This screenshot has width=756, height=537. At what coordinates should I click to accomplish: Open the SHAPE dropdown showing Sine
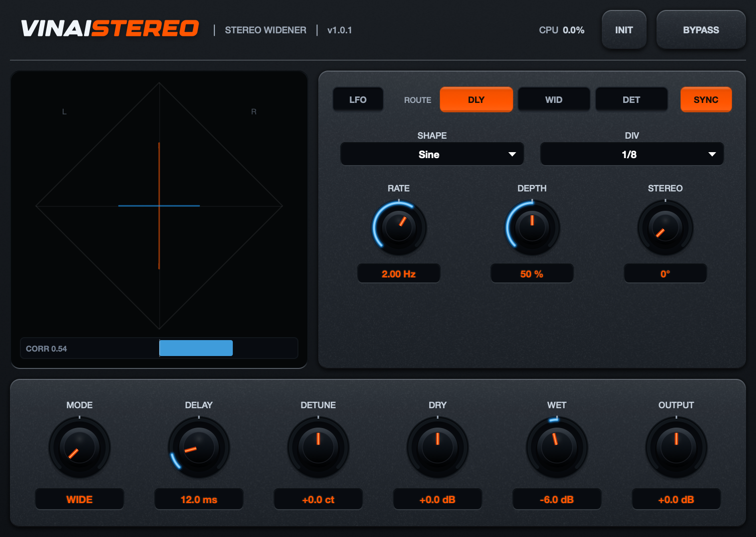tap(432, 154)
